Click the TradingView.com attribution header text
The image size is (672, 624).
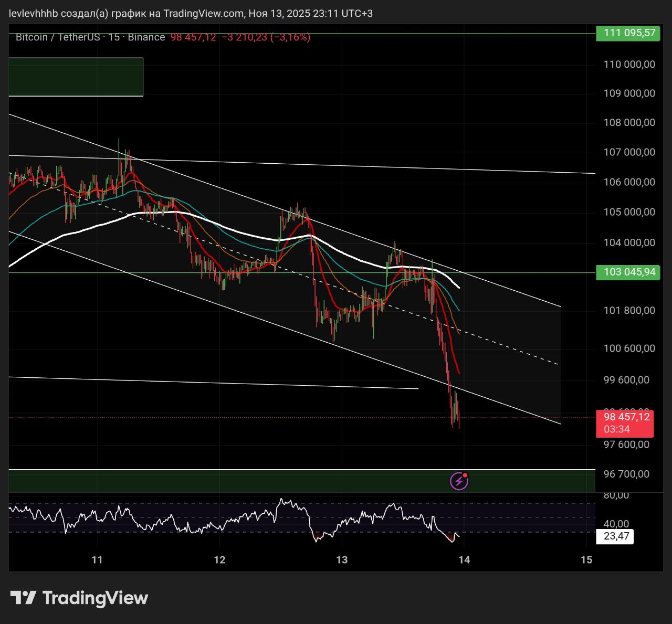pyautogui.click(x=191, y=14)
